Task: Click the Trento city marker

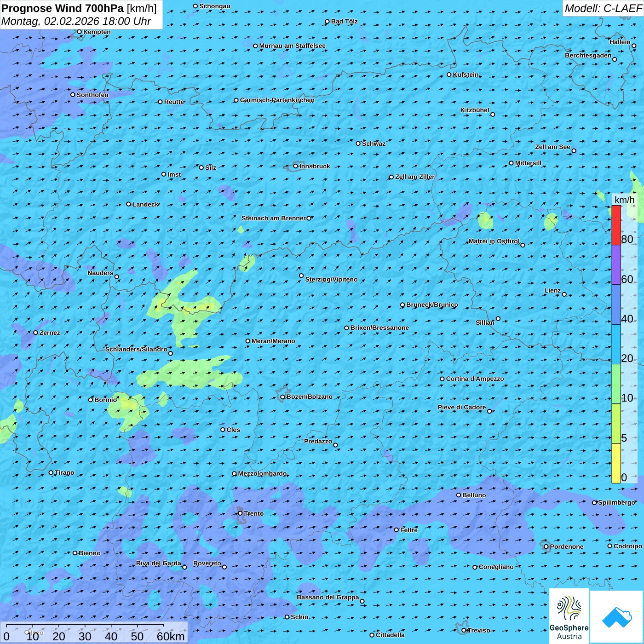Action: (240, 513)
